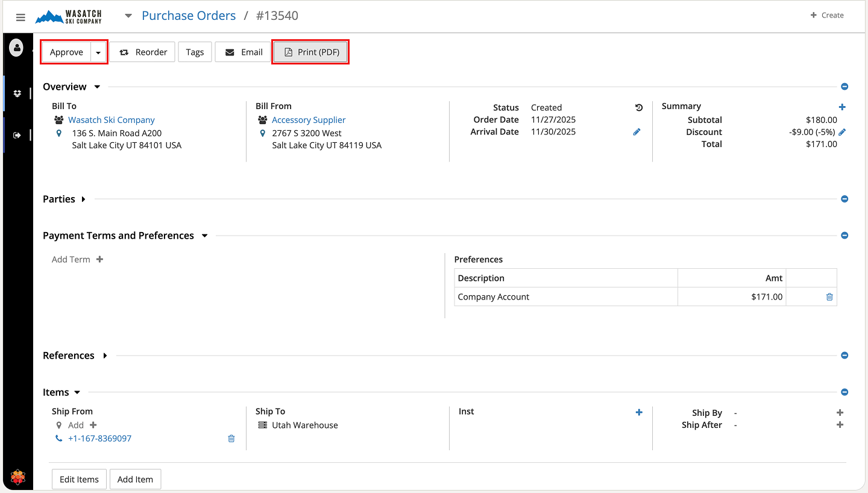Edit the arrival date pencil icon

tap(637, 132)
